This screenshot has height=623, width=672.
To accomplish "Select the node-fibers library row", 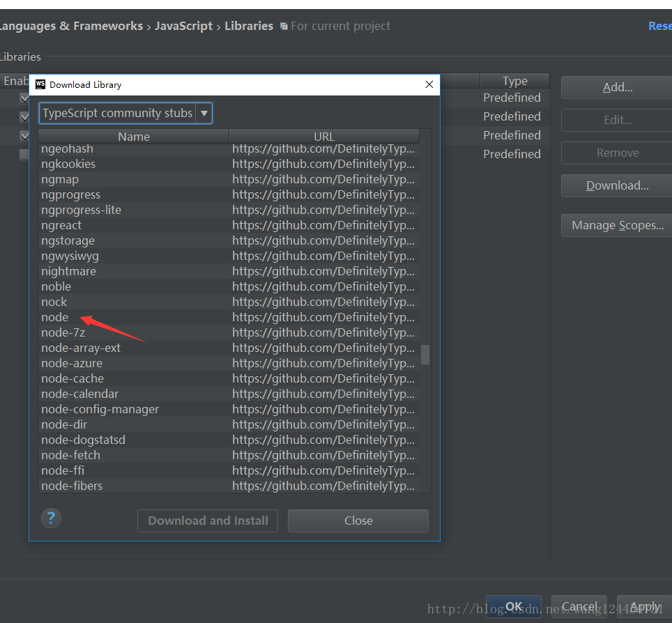I will point(229,486).
